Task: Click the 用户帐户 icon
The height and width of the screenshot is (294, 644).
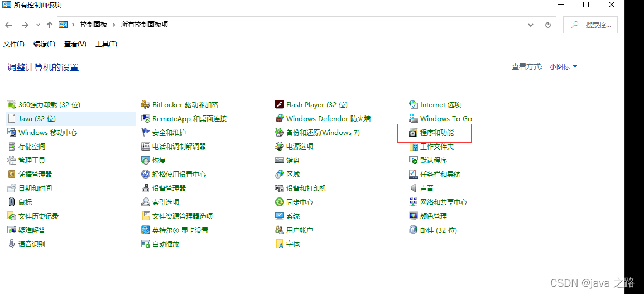Action: coord(280,230)
